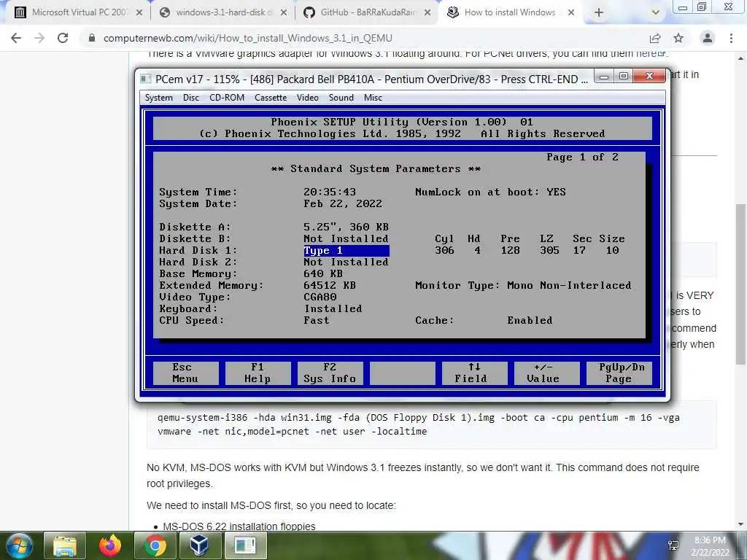Click the site security lock icon
The width and height of the screenshot is (747, 560).
tap(92, 38)
